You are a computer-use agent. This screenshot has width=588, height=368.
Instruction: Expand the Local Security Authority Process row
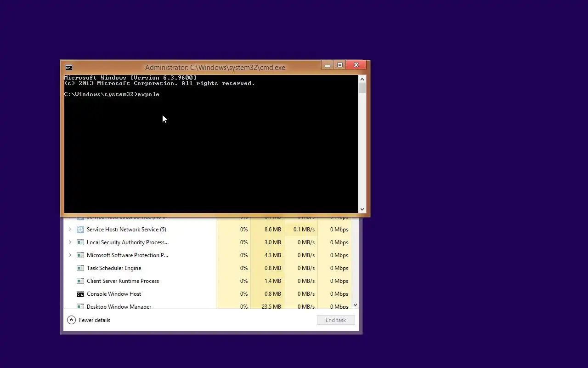coord(70,242)
